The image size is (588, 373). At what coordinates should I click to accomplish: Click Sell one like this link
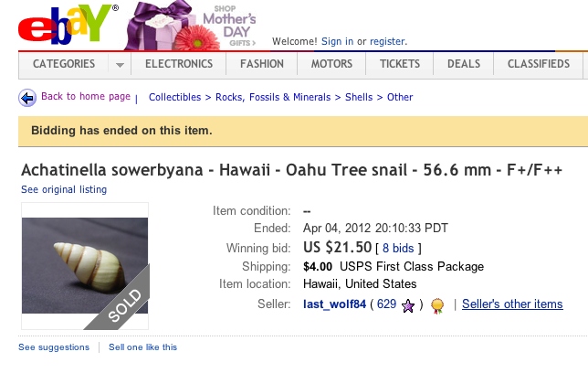[x=142, y=347]
